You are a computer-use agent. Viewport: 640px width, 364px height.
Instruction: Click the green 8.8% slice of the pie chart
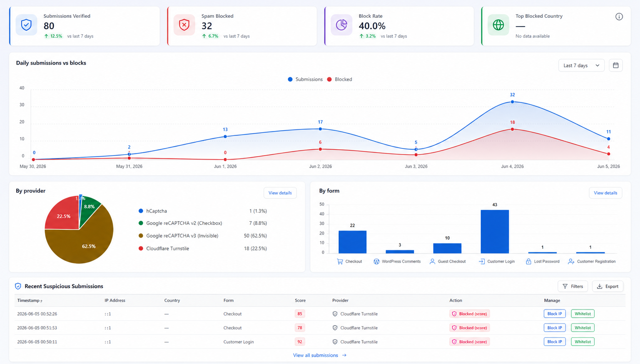(89, 208)
